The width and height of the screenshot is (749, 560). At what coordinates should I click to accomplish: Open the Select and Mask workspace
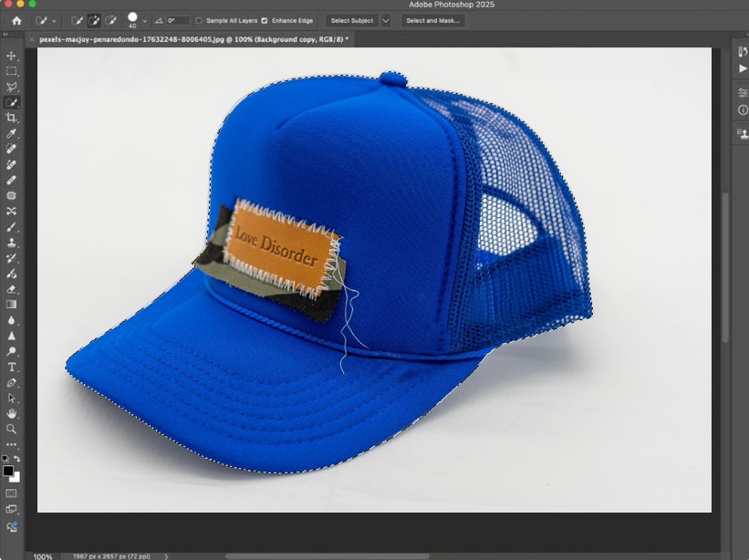click(x=432, y=20)
